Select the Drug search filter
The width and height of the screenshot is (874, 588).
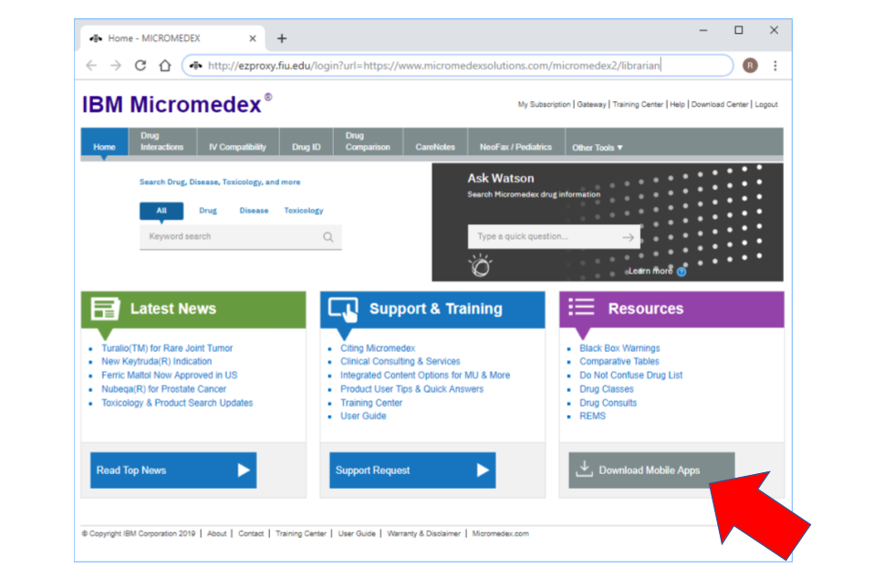208,211
